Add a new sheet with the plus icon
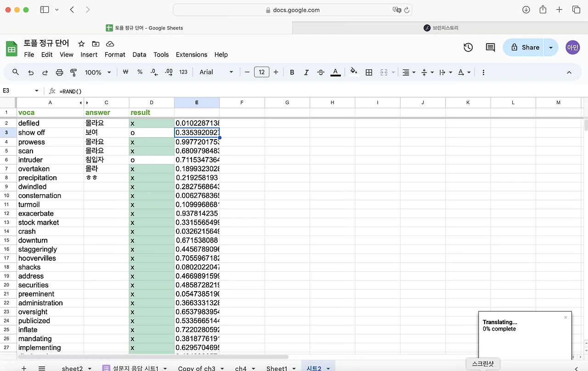The image size is (588, 371). point(24,368)
